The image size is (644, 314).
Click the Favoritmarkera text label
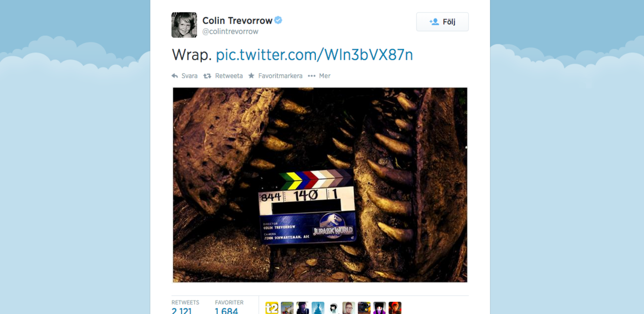pos(280,76)
